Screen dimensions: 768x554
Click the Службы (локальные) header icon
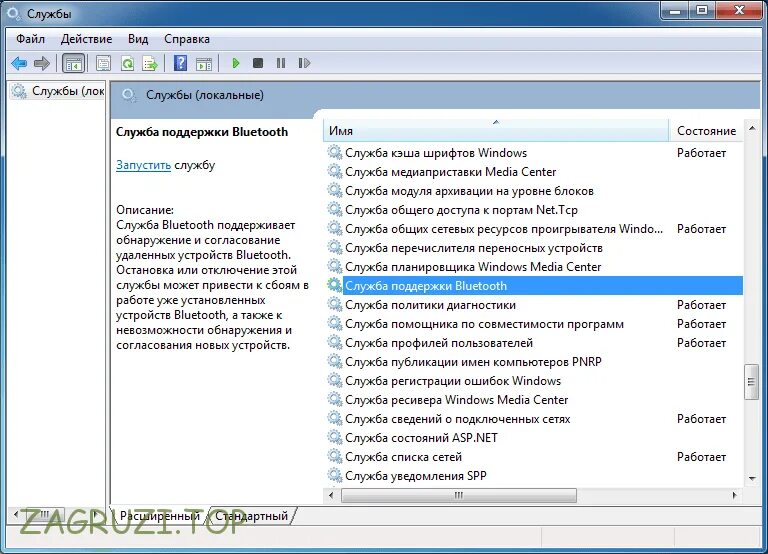pos(129,95)
